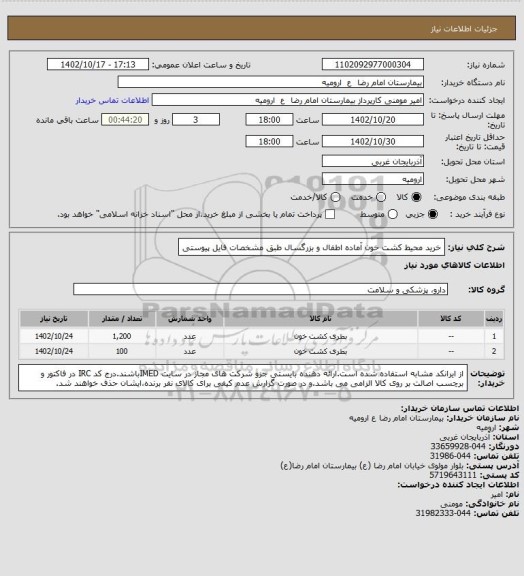Click the general need description field

click(x=311, y=247)
